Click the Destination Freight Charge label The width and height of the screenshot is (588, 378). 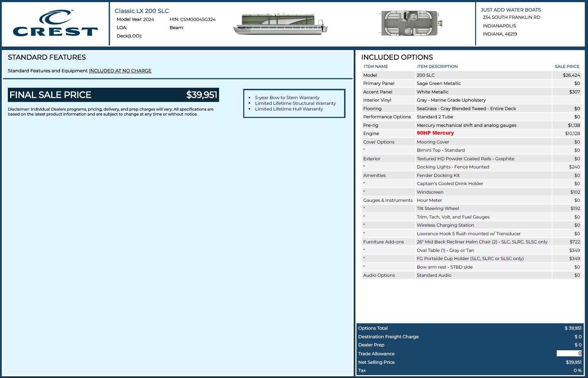point(388,337)
